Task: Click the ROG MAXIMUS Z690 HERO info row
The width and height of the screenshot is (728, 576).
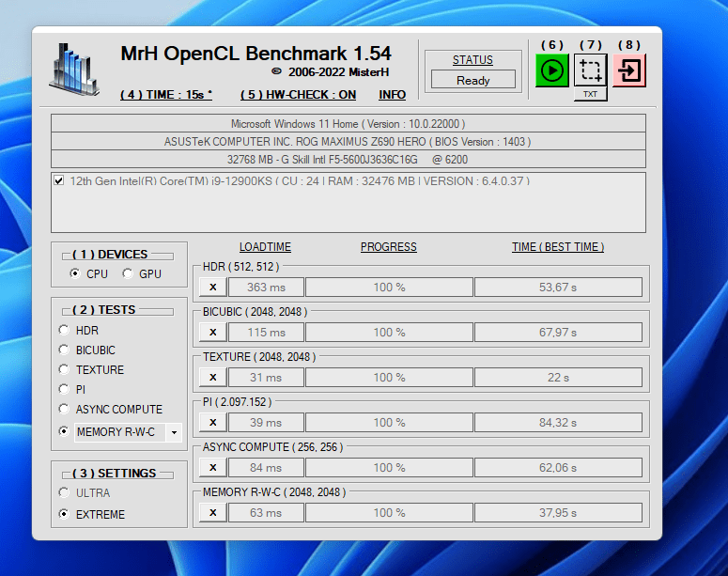Action: click(x=349, y=141)
